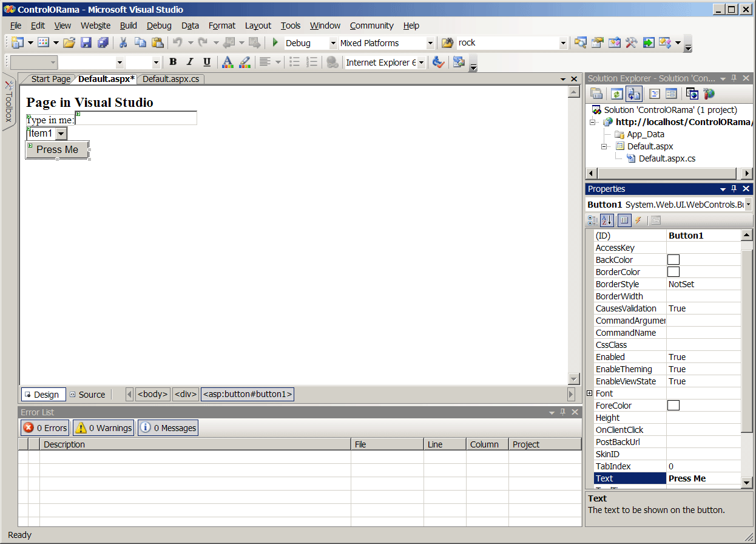
Task: Click the Start Debugging green arrow
Action: [275, 42]
